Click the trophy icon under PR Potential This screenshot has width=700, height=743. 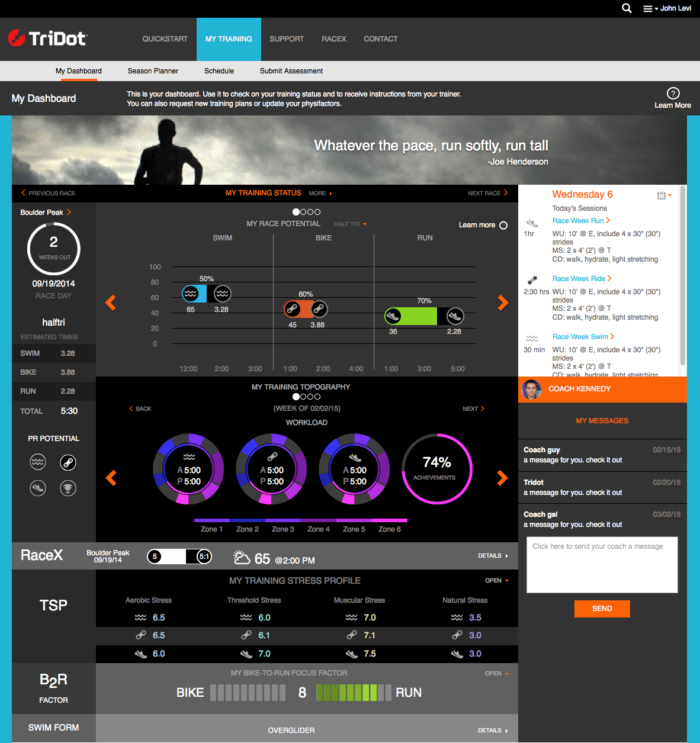tap(68, 488)
